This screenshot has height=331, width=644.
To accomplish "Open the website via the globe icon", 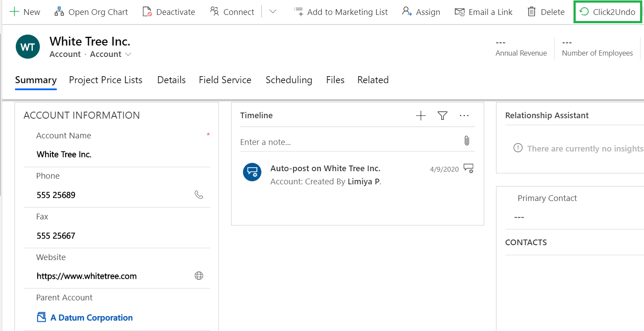I will pos(199,275).
